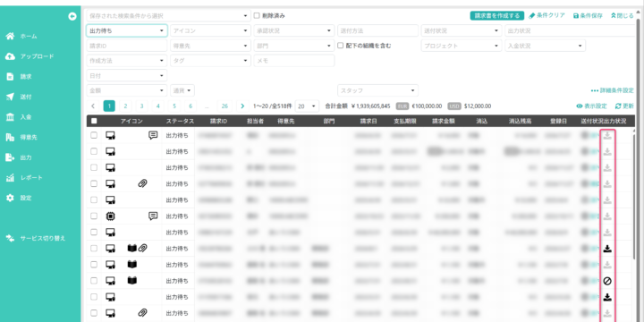Jump to last page 26
Image resolution: width=644 pixels, height=322 pixels.
click(x=225, y=106)
